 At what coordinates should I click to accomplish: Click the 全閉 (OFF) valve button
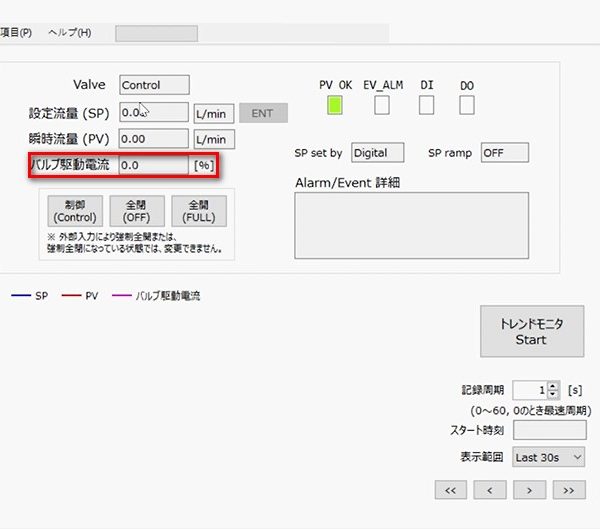pyautogui.click(x=136, y=210)
